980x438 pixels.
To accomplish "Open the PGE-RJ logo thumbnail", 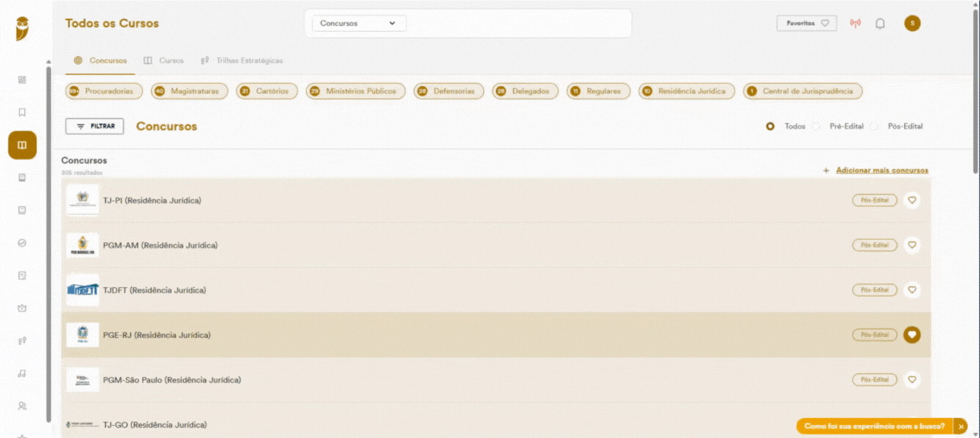I will 83,335.
